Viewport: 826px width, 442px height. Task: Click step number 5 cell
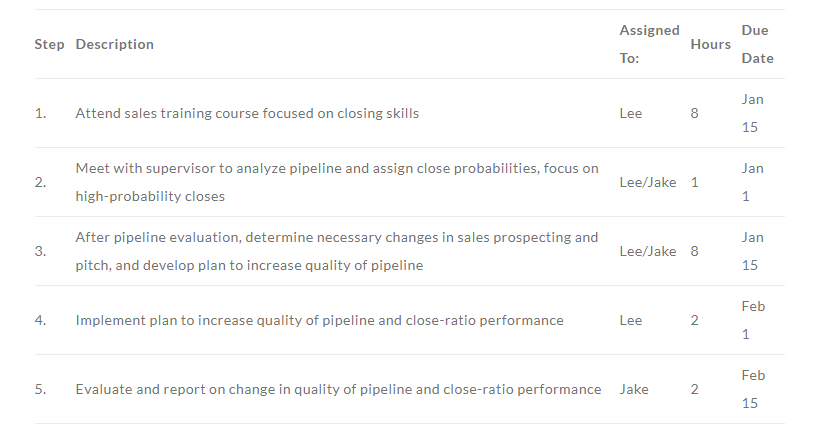[41, 389]
